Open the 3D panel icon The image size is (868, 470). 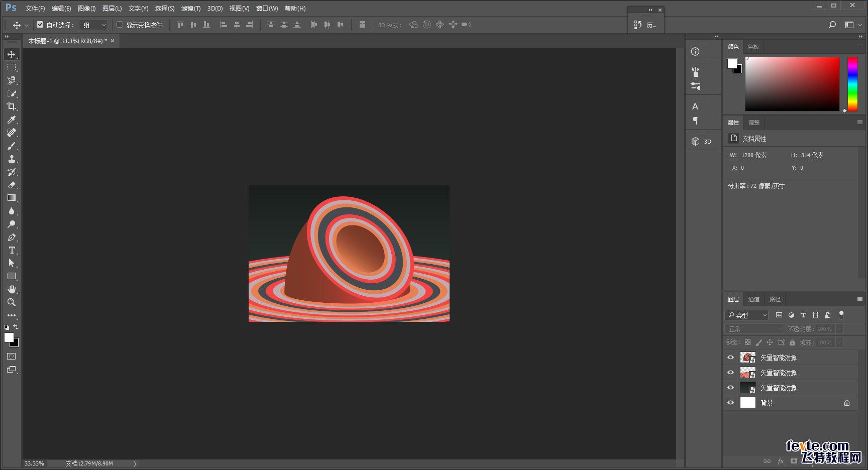click(x=702, y=142)
